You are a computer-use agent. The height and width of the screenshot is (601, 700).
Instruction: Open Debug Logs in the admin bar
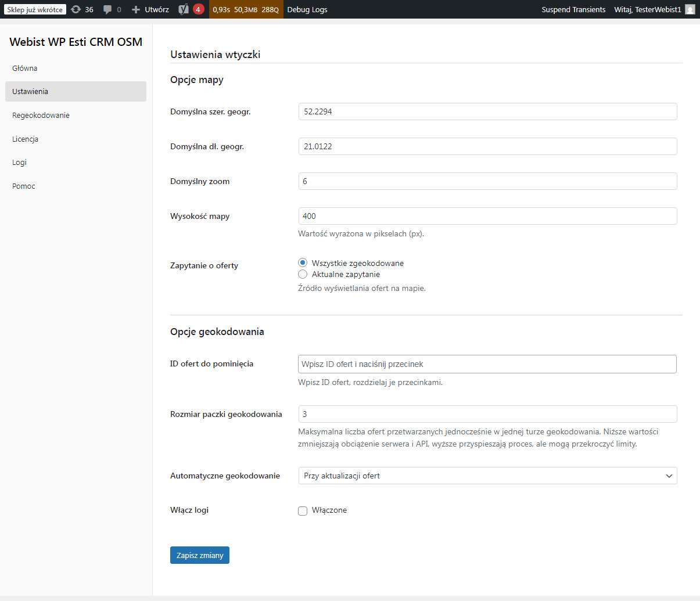pos(307,9)
